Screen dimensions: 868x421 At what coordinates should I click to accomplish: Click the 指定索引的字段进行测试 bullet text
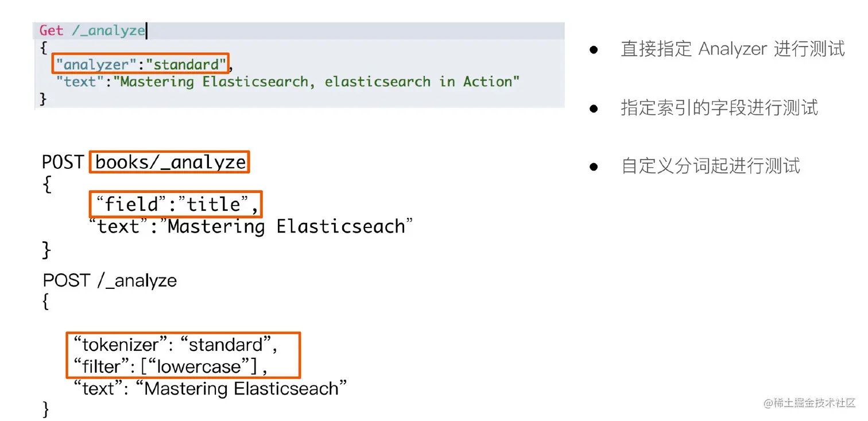(x=719, y=108)
